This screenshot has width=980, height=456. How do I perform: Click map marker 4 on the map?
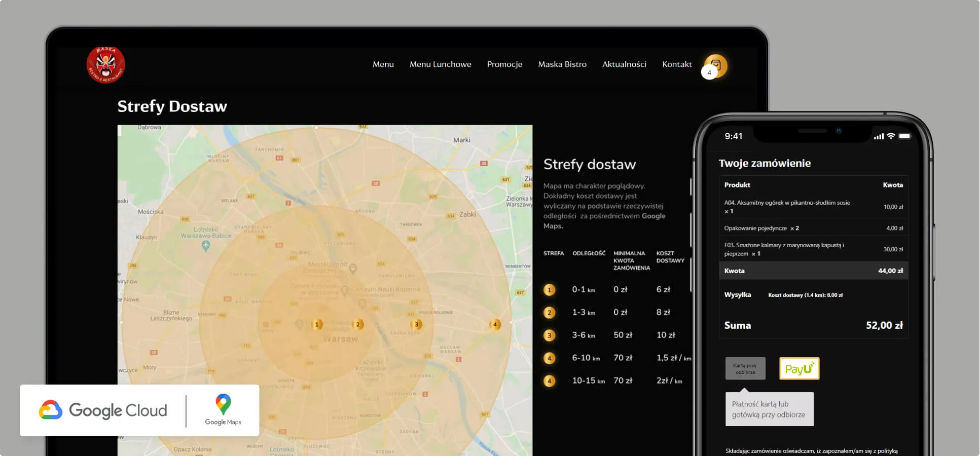point(495,324)
